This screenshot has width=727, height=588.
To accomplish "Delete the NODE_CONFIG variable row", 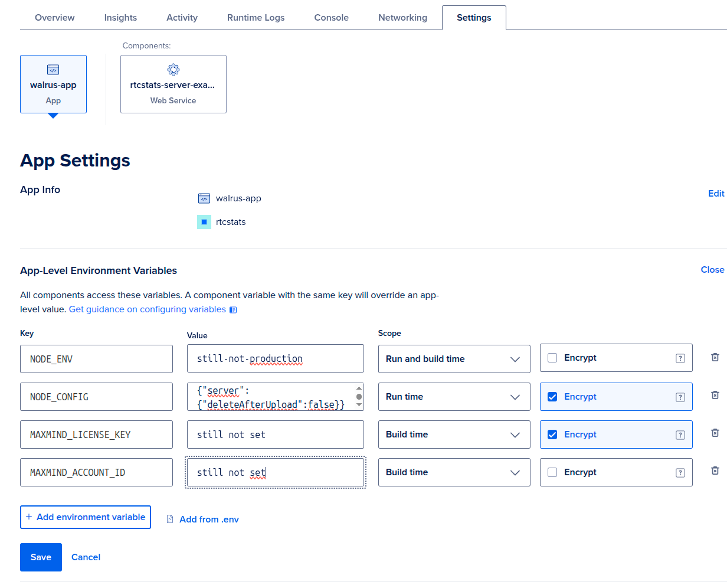I will [x=715, y=395].
